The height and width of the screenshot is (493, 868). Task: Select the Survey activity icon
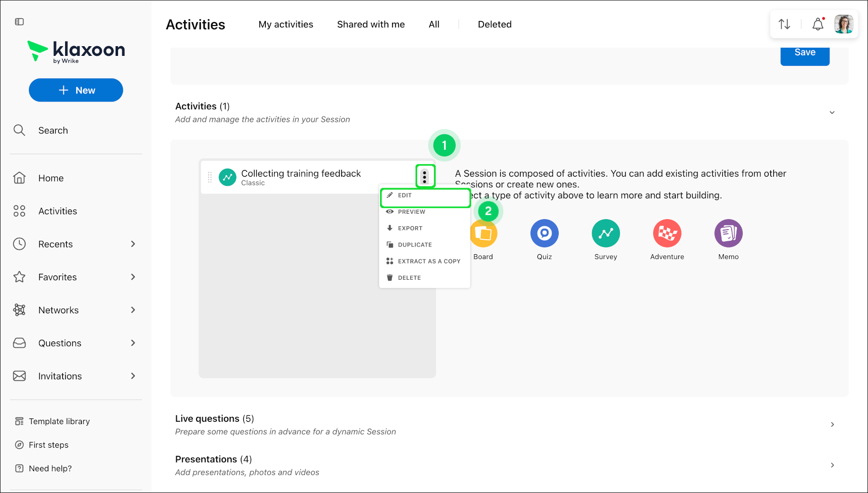pos(605,234)
